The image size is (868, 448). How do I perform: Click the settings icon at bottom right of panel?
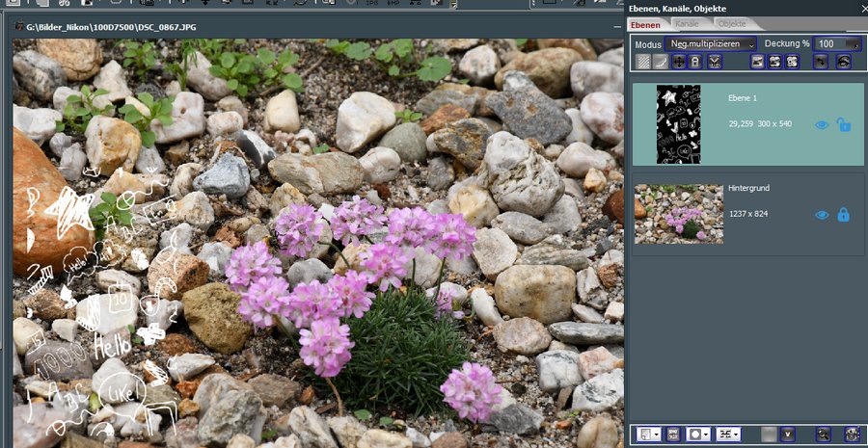tap(852, 435)
